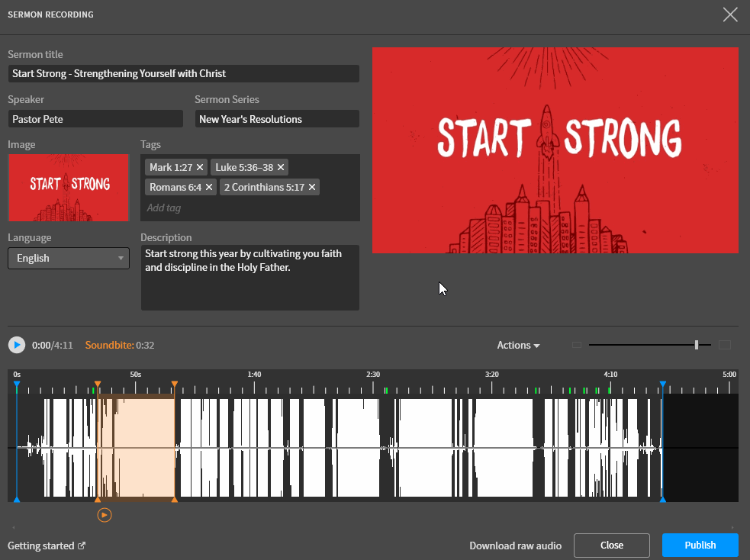Click the large Start Strong preview image
The image size is (750, 560).
tap(555, 150)
